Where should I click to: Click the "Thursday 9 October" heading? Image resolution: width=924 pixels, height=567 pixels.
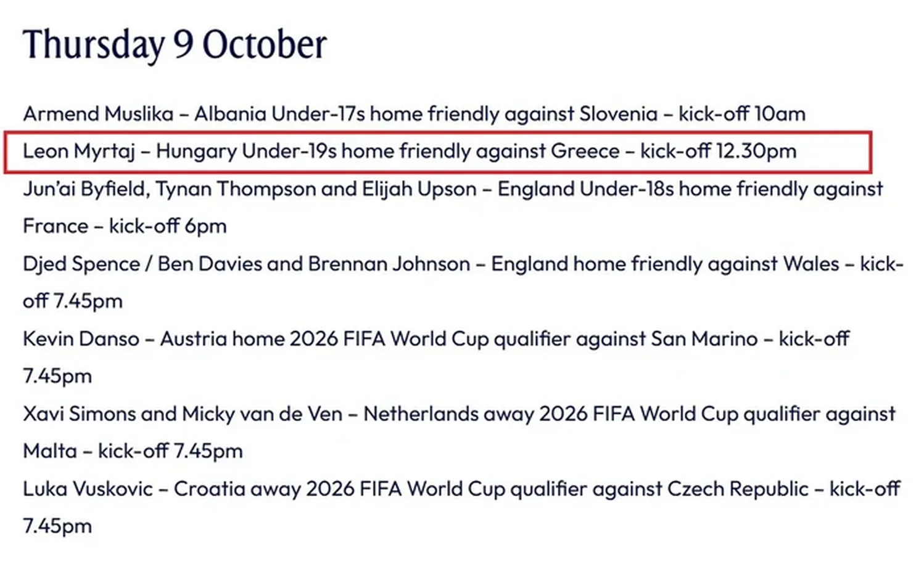tap(175, 44)
